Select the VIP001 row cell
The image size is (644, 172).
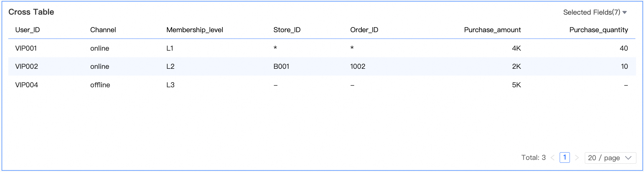pyautogui.click(x=26, y=48)
